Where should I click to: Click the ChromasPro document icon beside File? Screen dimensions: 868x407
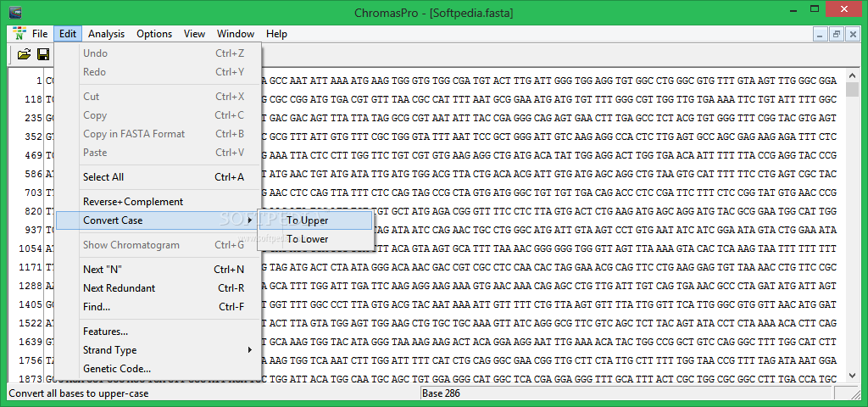[20, 33]
